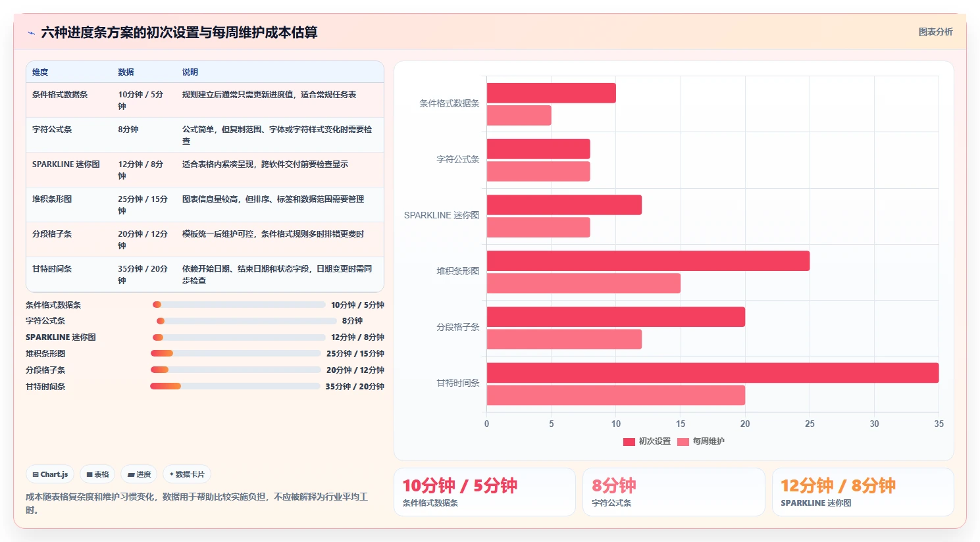The height and width of the screenshot is (542, 980).
Task: Click the 条件格式数据条 初次设置 chart bar
Action: point(552,93)
